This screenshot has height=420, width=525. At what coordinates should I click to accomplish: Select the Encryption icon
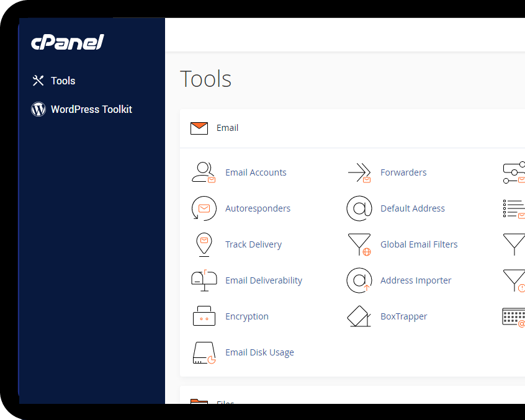[x=204, y=316]
